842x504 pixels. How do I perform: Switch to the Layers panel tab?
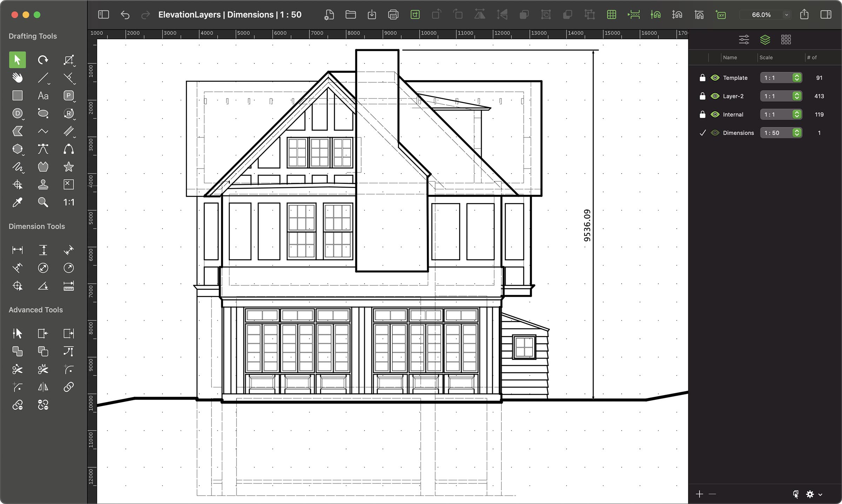pos(765,40)
